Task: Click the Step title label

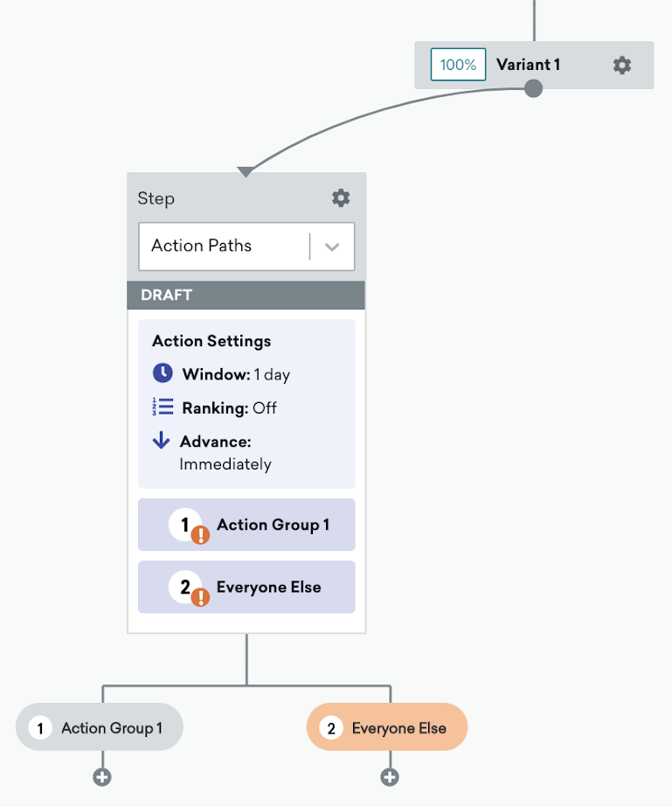Action: [x=156, y=198]
